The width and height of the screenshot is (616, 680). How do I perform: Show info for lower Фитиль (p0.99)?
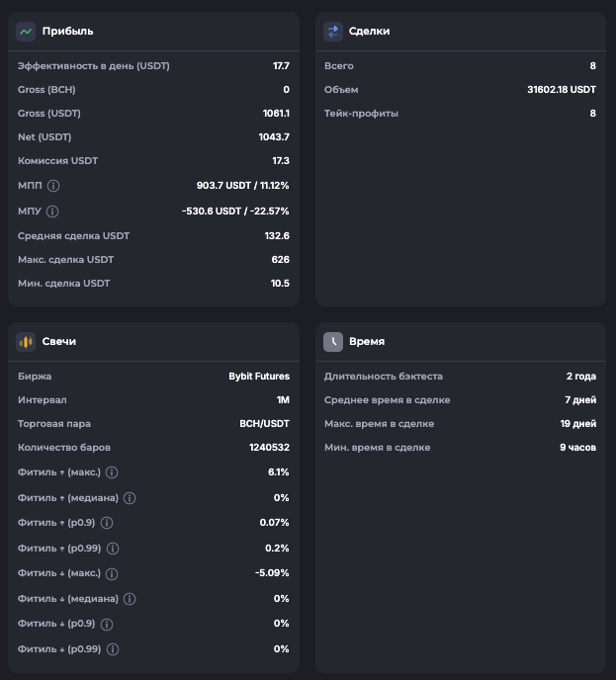tap(112, 649)
